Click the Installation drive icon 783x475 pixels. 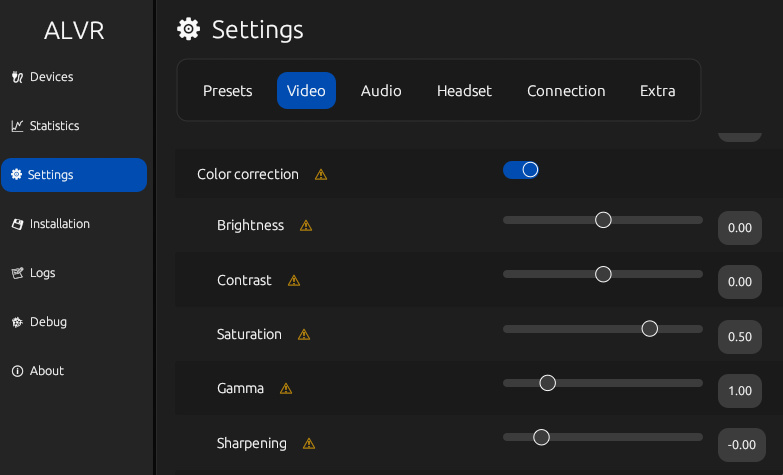point(17,224)
